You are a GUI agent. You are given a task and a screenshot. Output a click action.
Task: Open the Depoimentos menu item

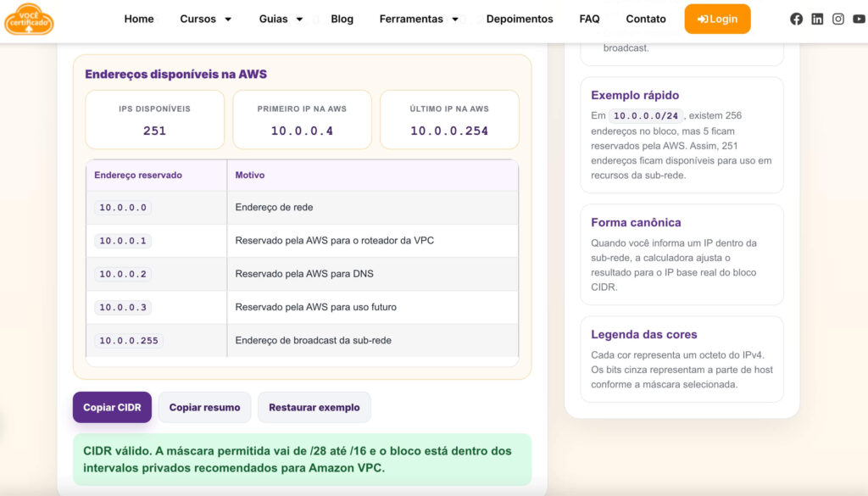520,19
